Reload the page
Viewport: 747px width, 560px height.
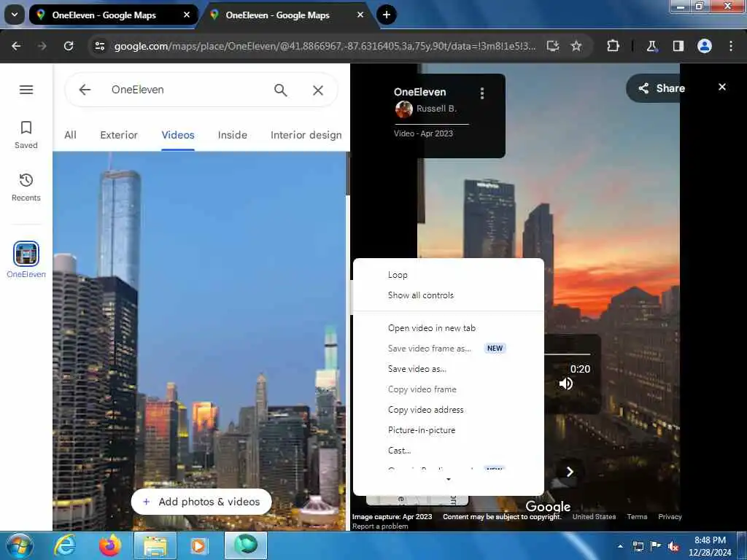(x=69, y=46)
